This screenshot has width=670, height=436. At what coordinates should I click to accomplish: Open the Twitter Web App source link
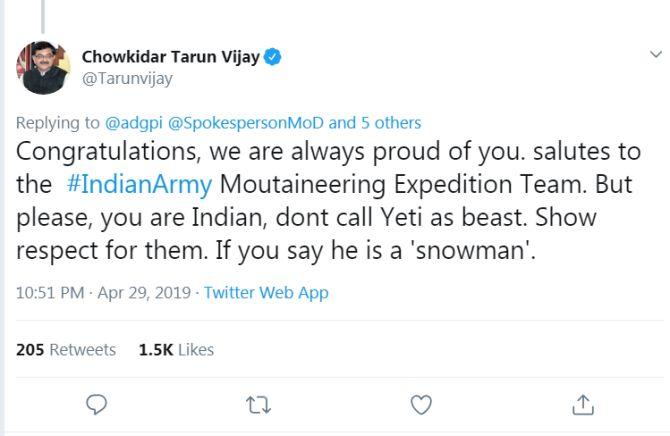(266, 293)
